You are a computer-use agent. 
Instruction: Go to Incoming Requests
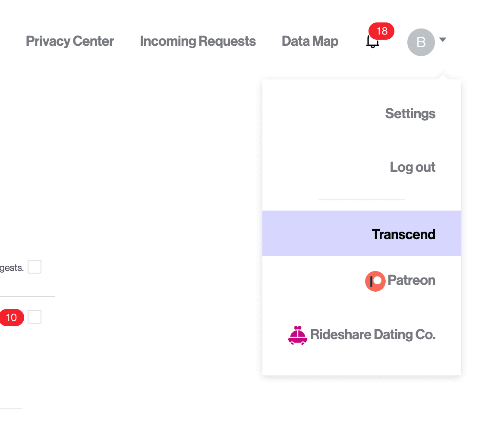pyautogui.click(x=198, y=41)
